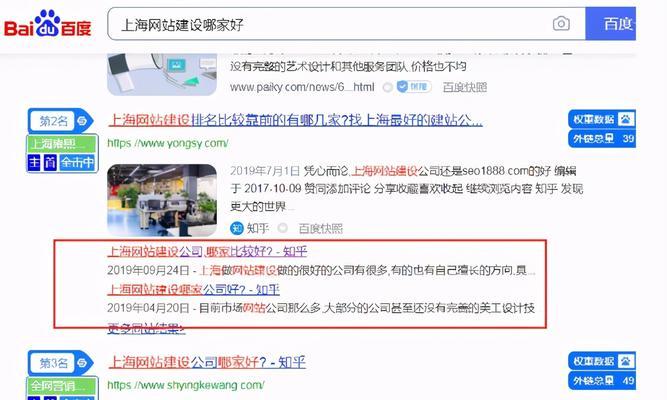Image resolution: width=667 pixels, height=400 pixels.
Task: Open 外链总量 39 for second result
Action: [601, 138]
